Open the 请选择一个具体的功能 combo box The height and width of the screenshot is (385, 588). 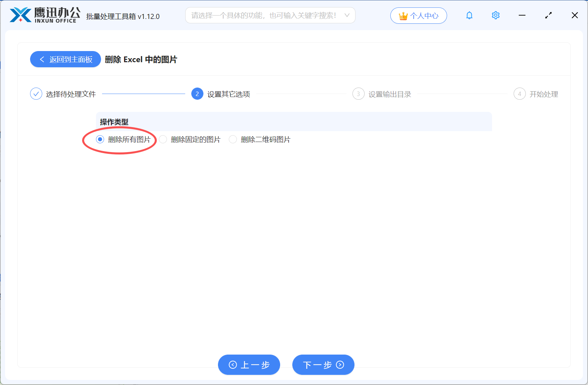[267, 15]
